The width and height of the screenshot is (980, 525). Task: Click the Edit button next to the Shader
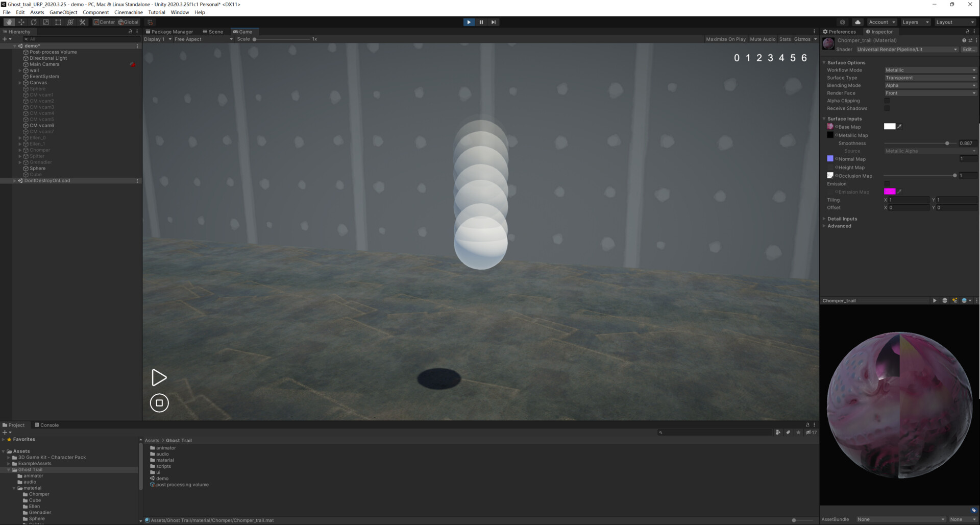tap(968, 49)
